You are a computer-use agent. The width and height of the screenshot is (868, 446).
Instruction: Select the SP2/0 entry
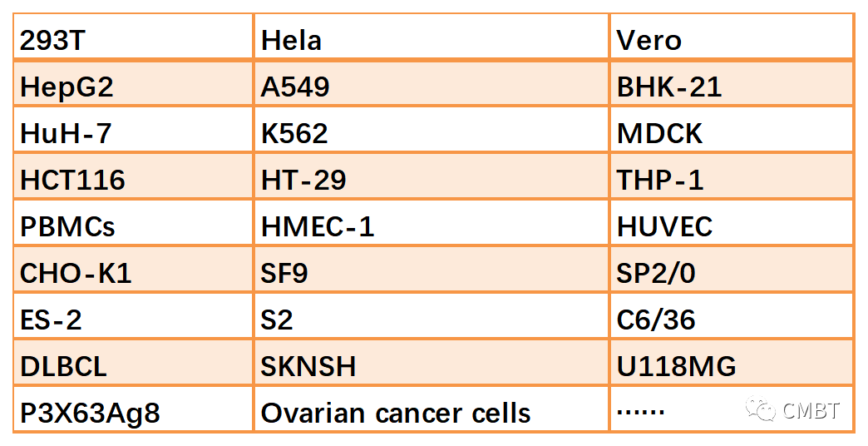pyautogui.click(x=655, y=273)
